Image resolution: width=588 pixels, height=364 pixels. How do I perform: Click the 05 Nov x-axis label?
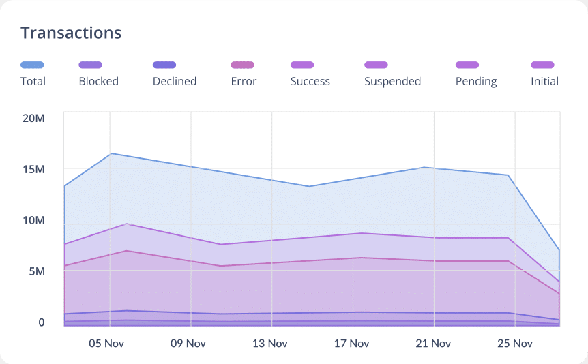106,344
